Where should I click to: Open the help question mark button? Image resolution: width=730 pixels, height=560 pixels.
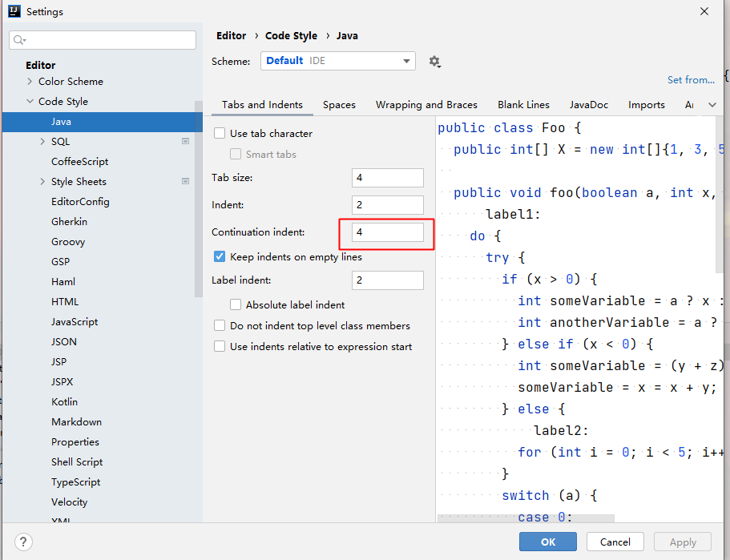click(x=23, y=542)
